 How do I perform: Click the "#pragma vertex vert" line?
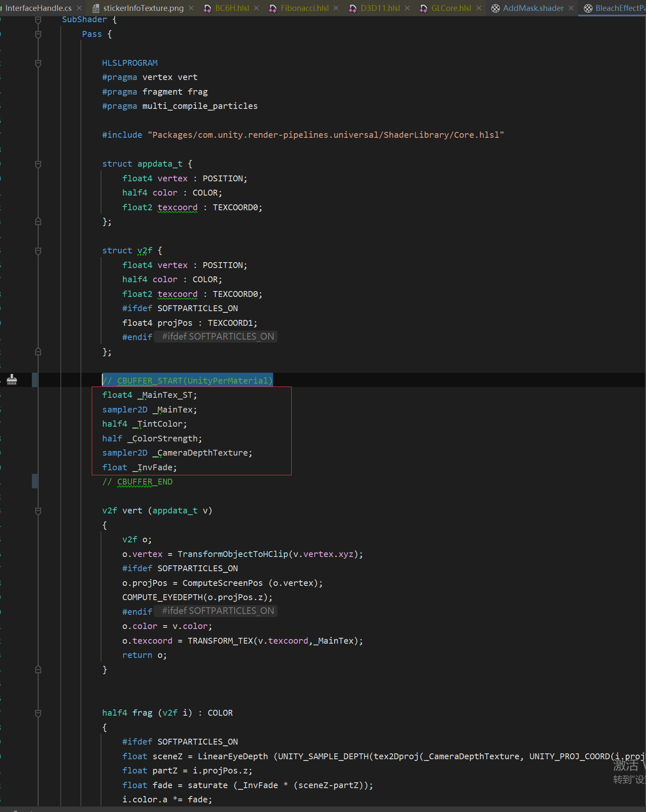(150, 77)
